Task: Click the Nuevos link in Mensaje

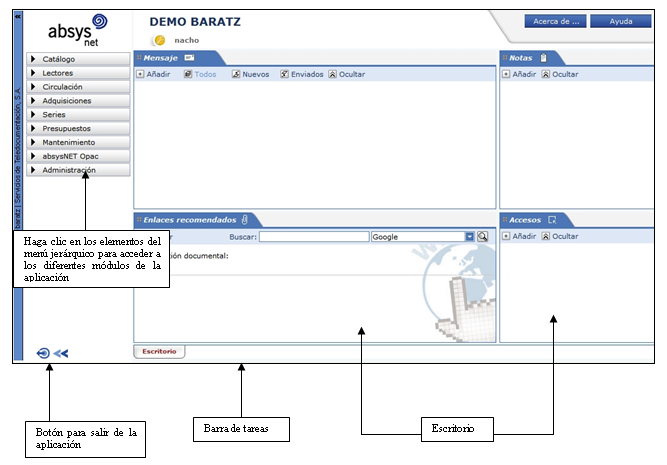Action: 256,74
